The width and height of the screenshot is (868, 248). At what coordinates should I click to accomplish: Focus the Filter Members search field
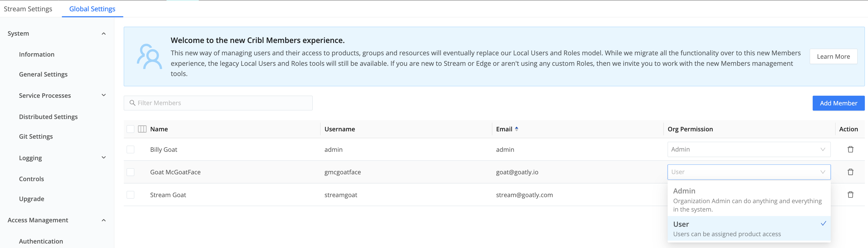coord(222,103)
